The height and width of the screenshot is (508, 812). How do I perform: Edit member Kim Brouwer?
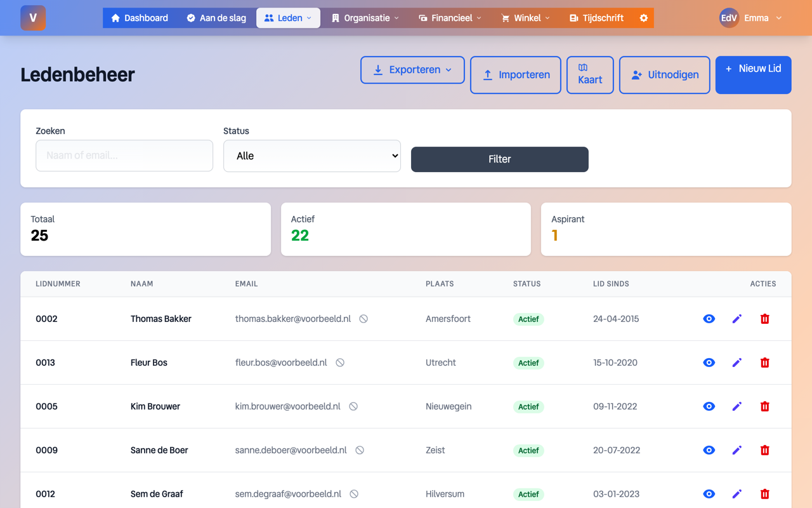coord(737,406)
